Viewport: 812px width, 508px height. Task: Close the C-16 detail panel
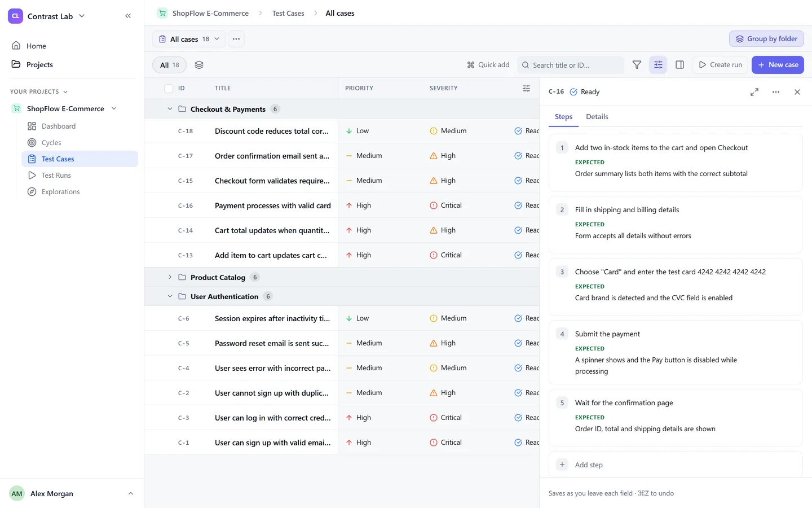(797, 92)
